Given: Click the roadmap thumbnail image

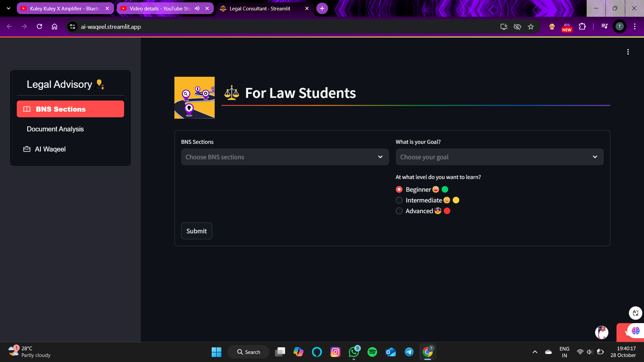Looking at the screenshot, I should click(195, 98).
